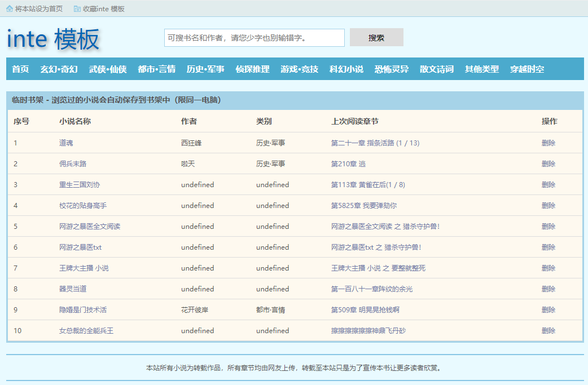Select the 武侠·仙侠 menu item
This screenshot has width=588, height=385.
coord(108,69)
